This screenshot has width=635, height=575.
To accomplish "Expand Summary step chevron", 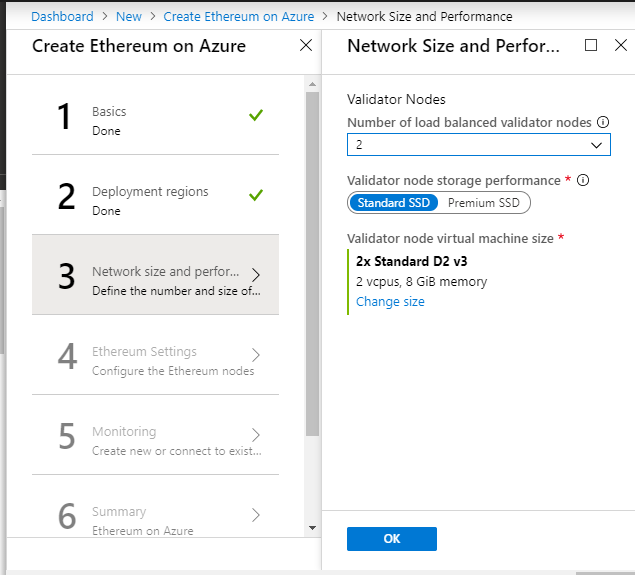I will pyautogui.click(x=256, y=515).
